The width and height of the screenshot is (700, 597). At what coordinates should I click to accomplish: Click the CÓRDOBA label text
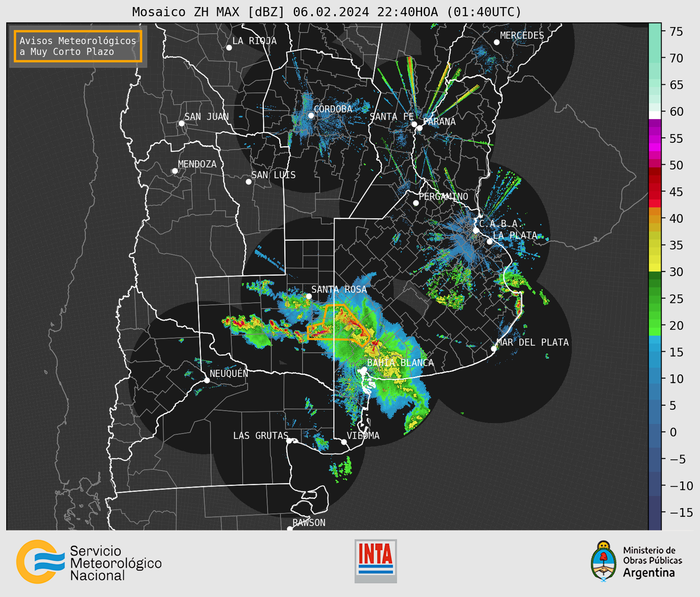(333, 109)
